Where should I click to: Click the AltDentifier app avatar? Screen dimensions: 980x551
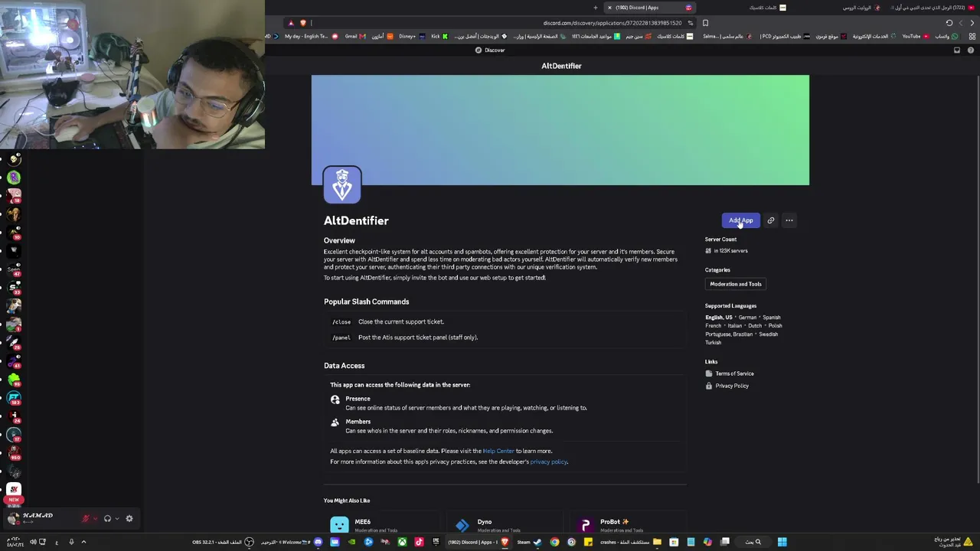[342, 184]
